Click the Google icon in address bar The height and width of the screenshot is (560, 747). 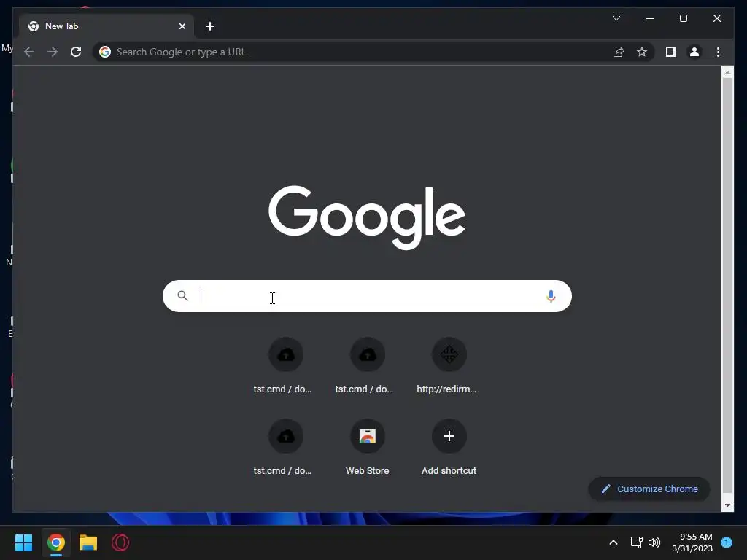105,52
